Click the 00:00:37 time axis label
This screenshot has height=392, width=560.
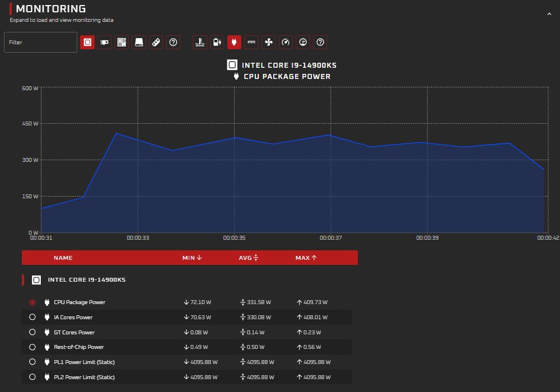pos(331,238)
